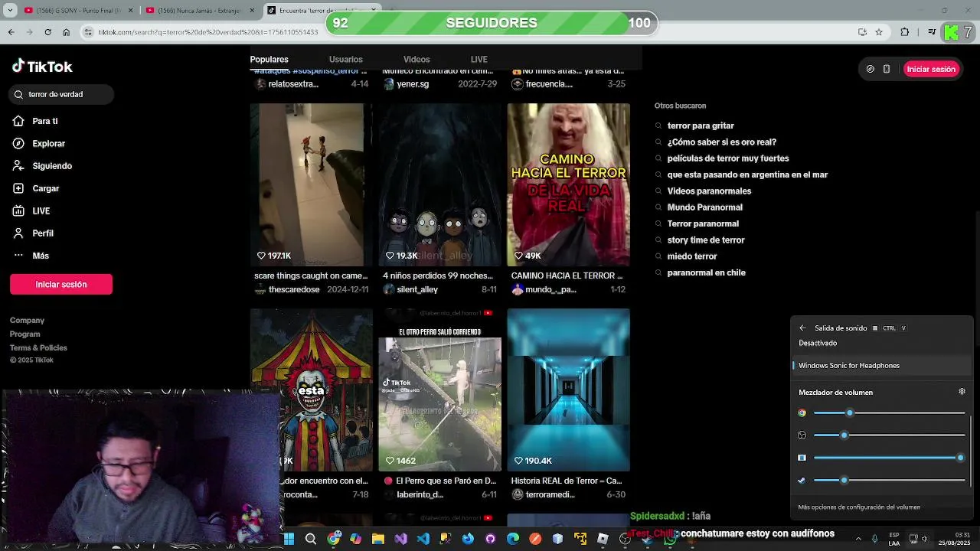Click the get-app phone icon in TikTok header
The image size is (980, 551).
click(x=887, y=69)
